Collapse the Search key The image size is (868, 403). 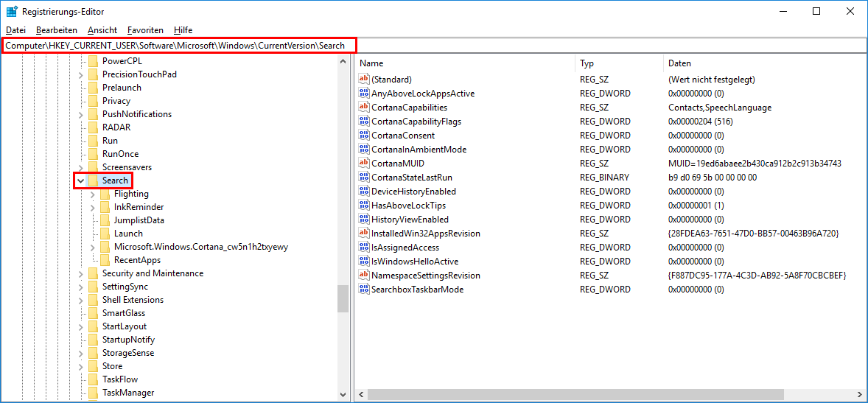pos(81,181)
